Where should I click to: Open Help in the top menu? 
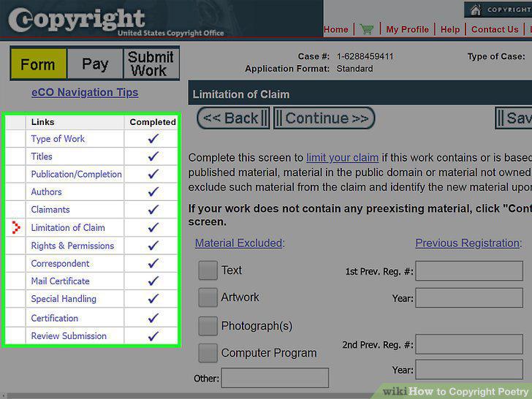pos(450,29)
